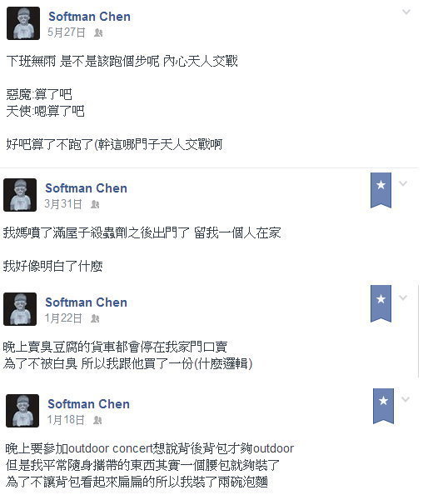Image resolution: width=448 pixels, height=500 pixels.
Task: Click the 5月27日 timestamp link
Action: point(67,32)
